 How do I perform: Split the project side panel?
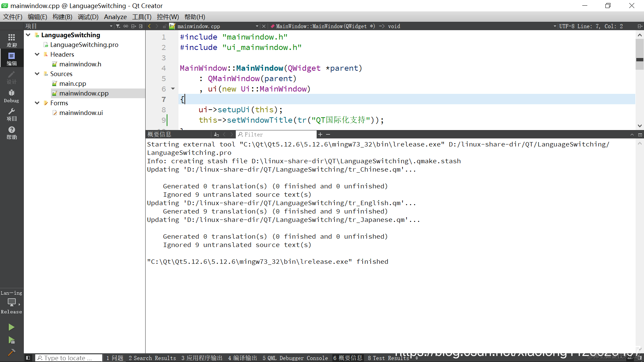[133, 26]
